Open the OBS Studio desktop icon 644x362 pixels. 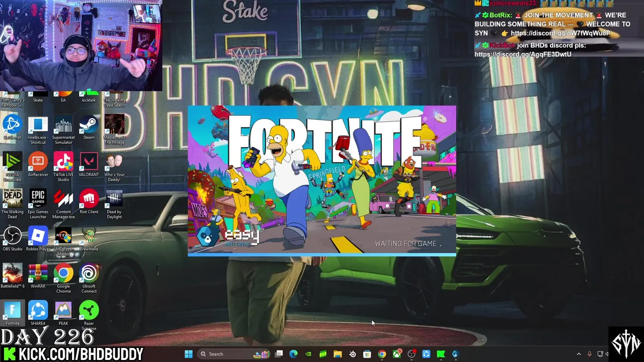(12, 239)
